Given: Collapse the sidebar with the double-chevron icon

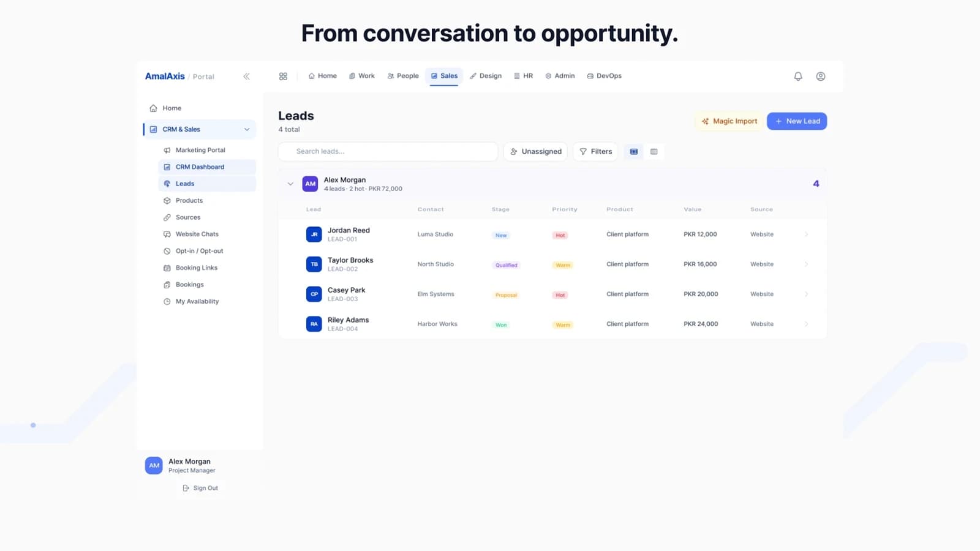Looking at the screenshot, I should [x=246, y=77].
